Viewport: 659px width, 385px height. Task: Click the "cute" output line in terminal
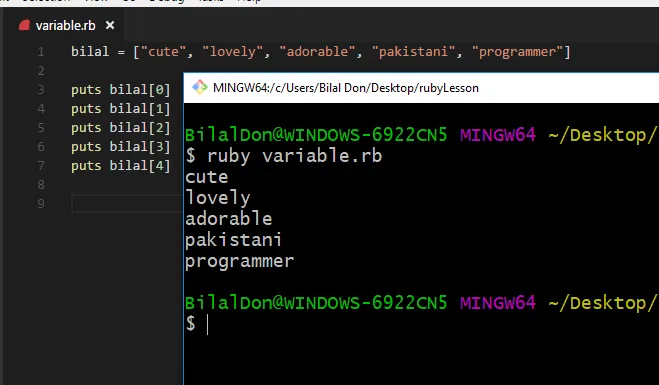click(x=206, y=177)
